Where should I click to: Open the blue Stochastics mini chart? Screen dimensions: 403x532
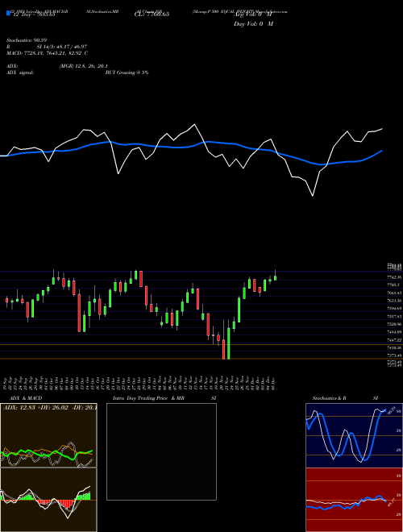coord(354,435)
